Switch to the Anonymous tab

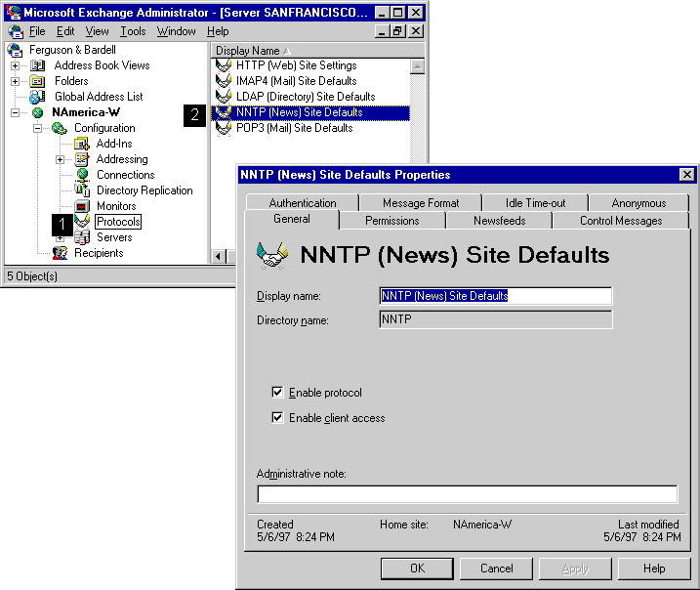[638, 203]
